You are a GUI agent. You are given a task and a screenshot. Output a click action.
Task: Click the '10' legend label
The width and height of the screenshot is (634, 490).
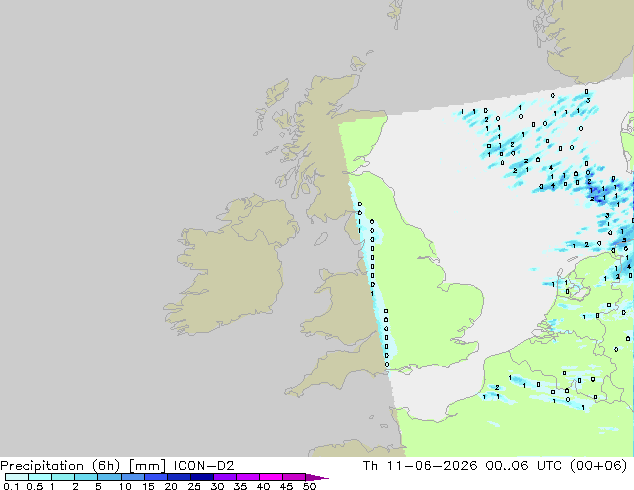(125, 486)
